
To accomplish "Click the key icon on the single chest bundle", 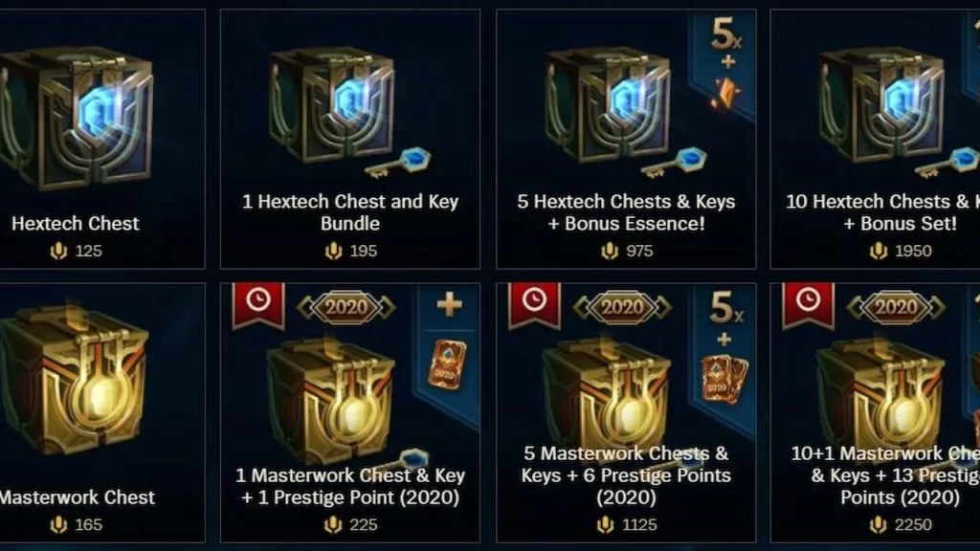I will [x=398, y=163].
